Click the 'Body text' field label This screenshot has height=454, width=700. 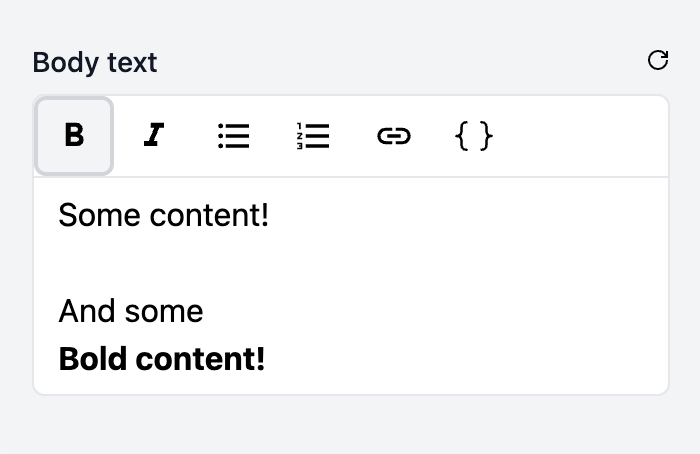coord(95,62)
